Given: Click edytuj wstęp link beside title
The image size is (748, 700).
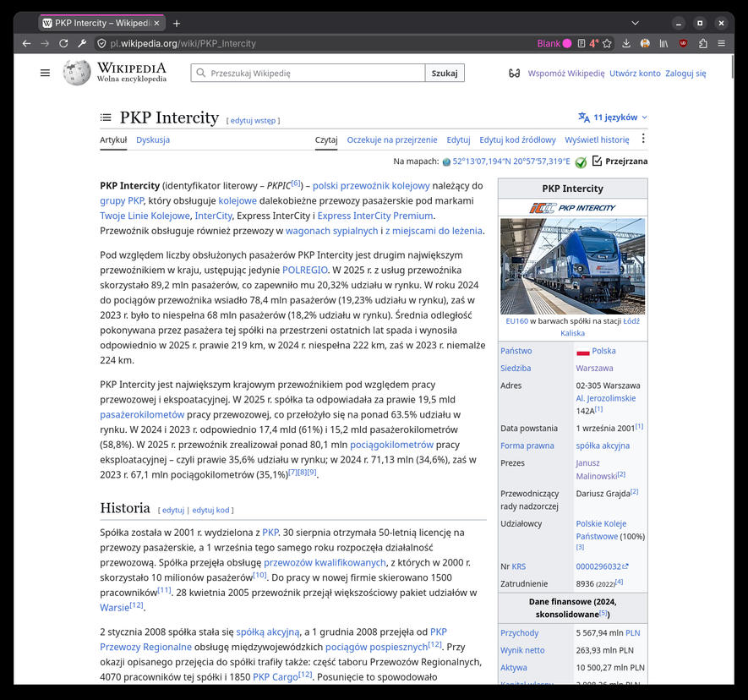Looking at the screenshot, I should [x=253, y=121].
